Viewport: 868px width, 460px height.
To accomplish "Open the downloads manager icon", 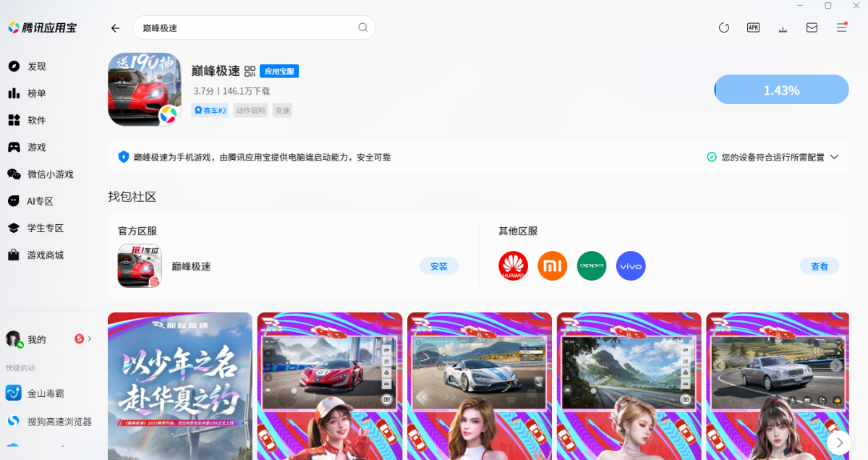I will tap(783, 28).
